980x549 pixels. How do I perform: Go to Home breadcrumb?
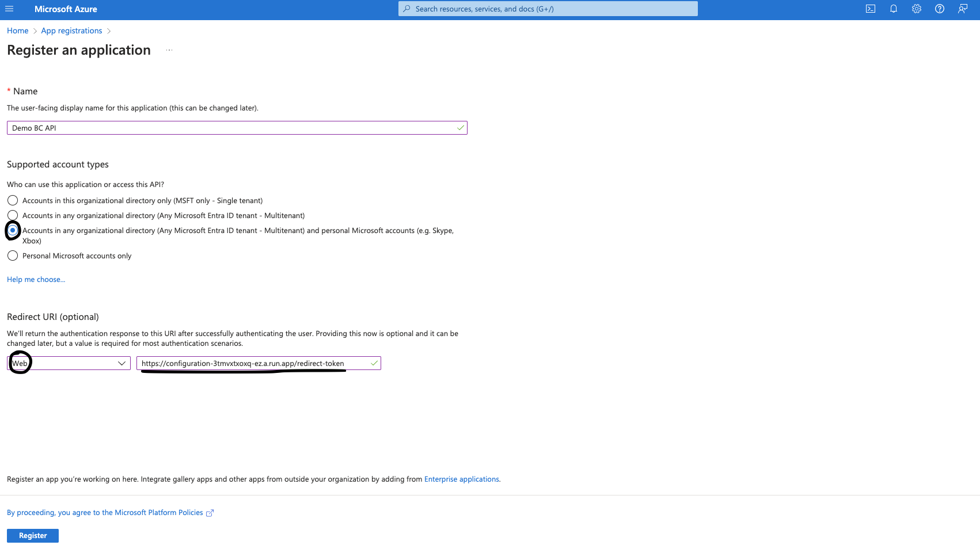(17, 31)
